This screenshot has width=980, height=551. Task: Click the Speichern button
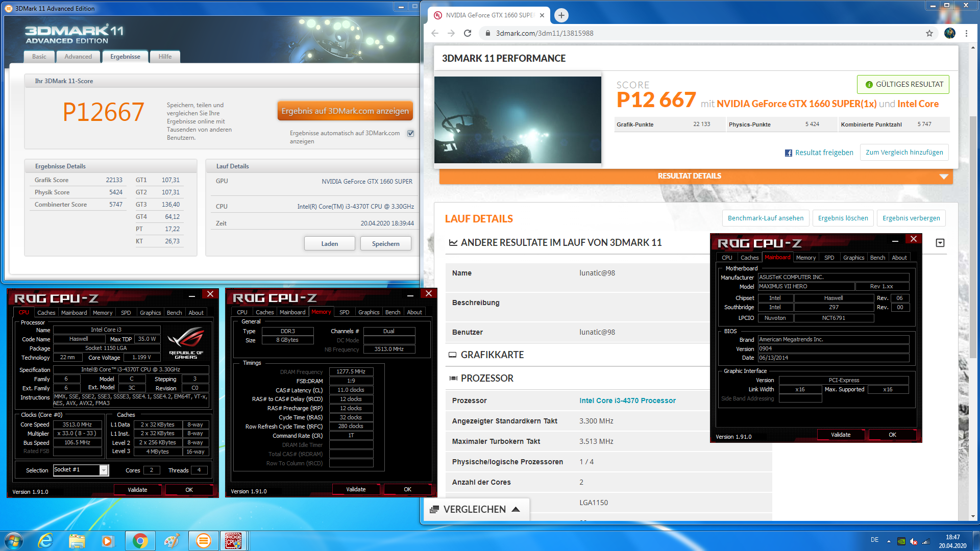tap(385, 244)
